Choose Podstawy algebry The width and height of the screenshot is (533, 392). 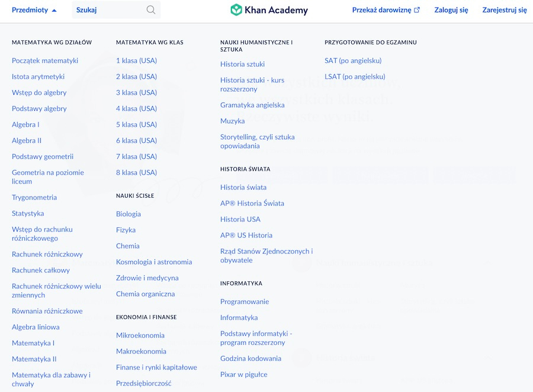[x=39, y=108]
